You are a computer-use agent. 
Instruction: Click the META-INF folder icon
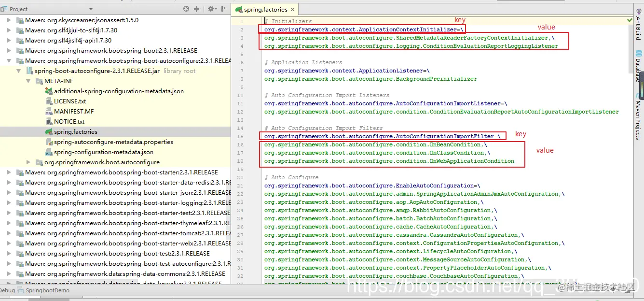pyautogui.click(x=40, y=81)
